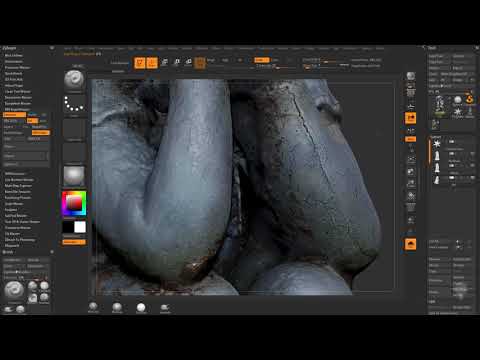The height and width of the screenshot is (360, 480).
Task: Activate the Rotate transform icon
Action: coord(188,62)
